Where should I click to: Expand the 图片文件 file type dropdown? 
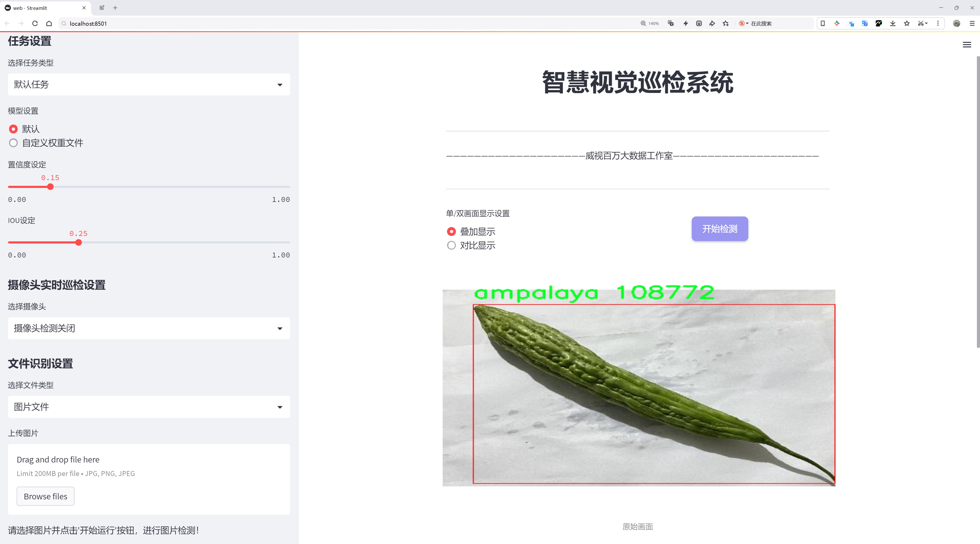click(x=149, y=407)
